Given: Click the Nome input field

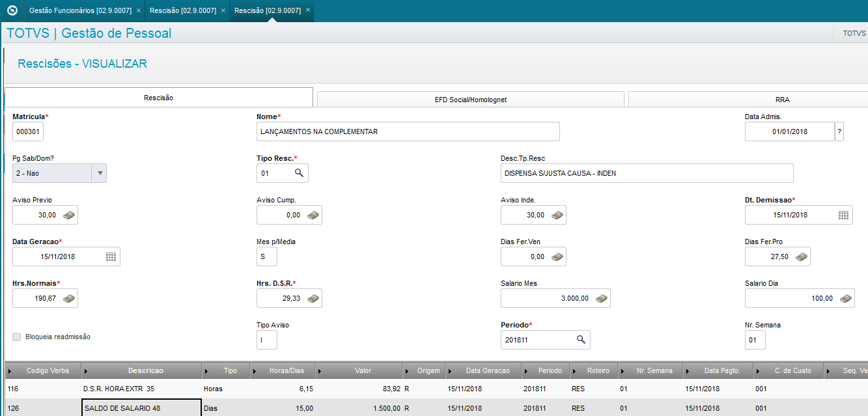Looking at the screenshot, I should pyautogui.click(x=408, y=132).
